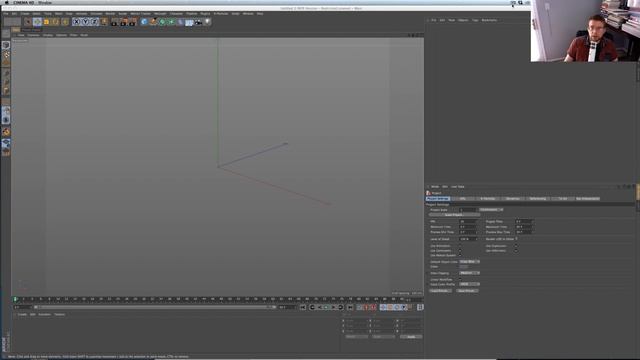The image size is (640, 360).
Task: Open the Input Color Profile dropdown
Action: [469, 284]
